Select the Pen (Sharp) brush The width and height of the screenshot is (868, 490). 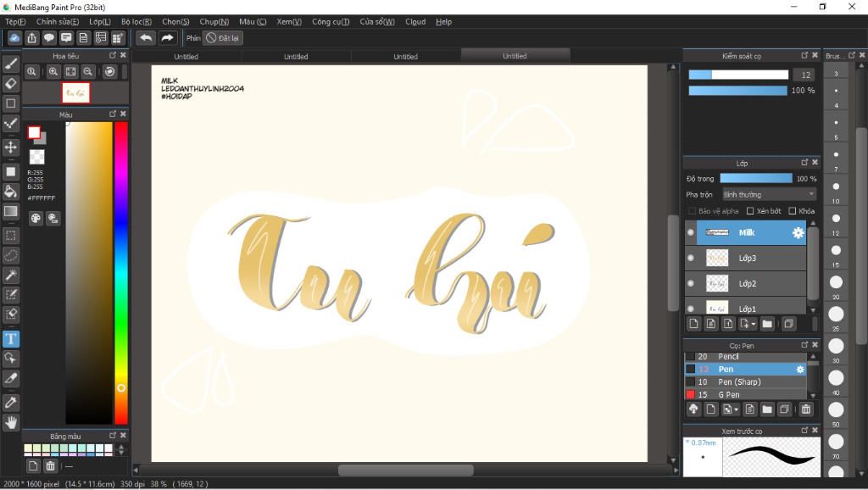(x=745, y=382)
